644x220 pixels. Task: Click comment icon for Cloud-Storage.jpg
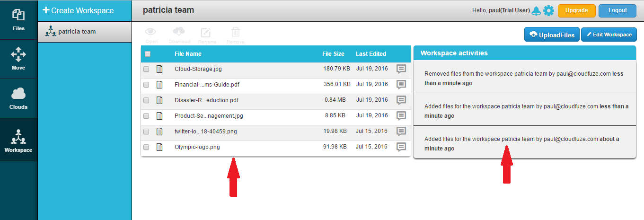[401, 69]
